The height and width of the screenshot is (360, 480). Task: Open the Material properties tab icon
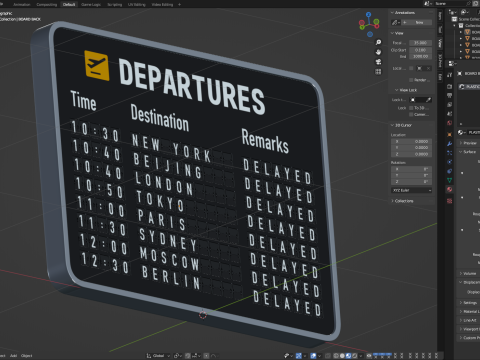click(x=450, y=189)
